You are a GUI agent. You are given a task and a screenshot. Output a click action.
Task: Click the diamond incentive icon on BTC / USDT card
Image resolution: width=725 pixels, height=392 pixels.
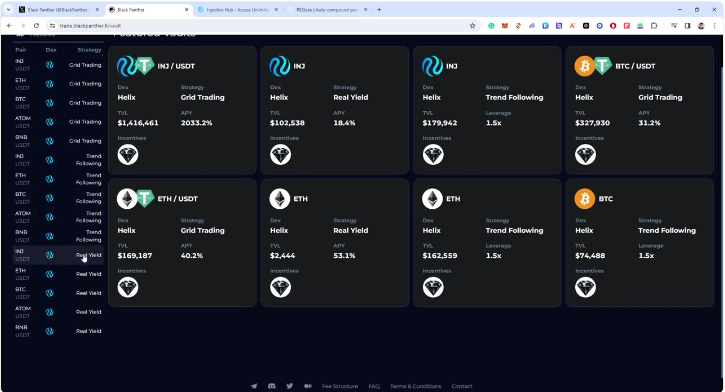point(585,154)
